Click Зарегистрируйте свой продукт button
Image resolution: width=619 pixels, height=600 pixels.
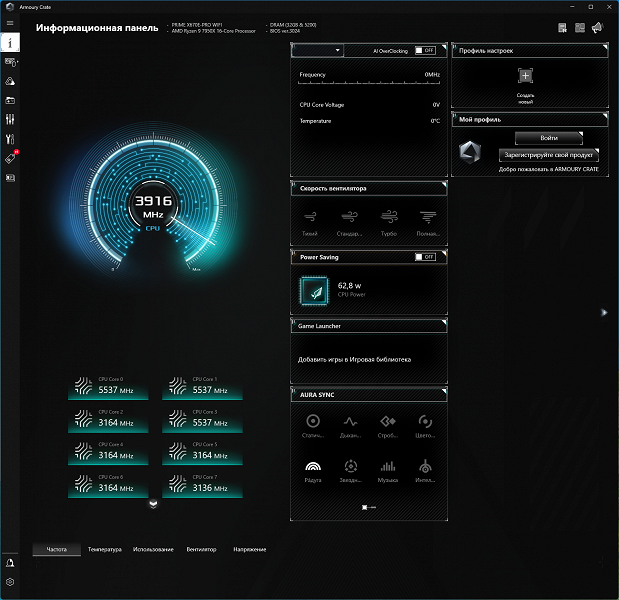(549, 155)
